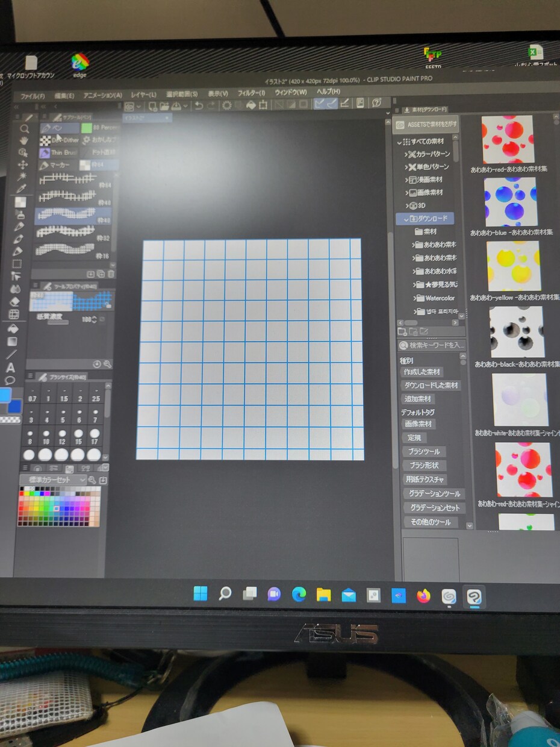
Task: Open the フィルター(I) menu
Action: point(251,93)
